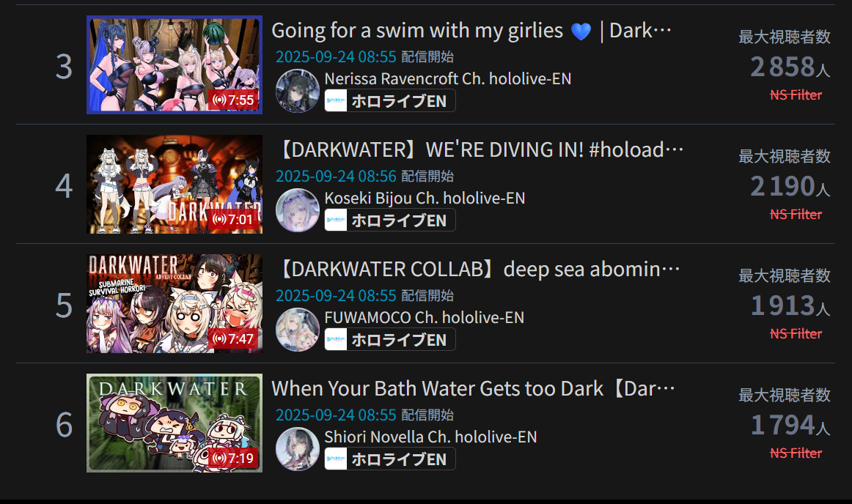Image resolution: width=852 pixels, height=504 pixels.
Task: Click hololive EN tag under FUWAMOCO
Action: (390, 340)
